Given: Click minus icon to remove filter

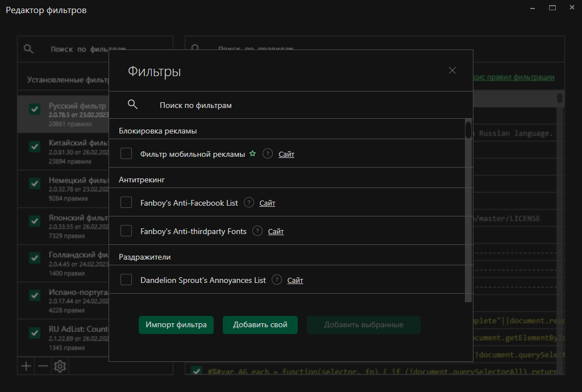Looking at the screenshot, I should tap(43, 366).
